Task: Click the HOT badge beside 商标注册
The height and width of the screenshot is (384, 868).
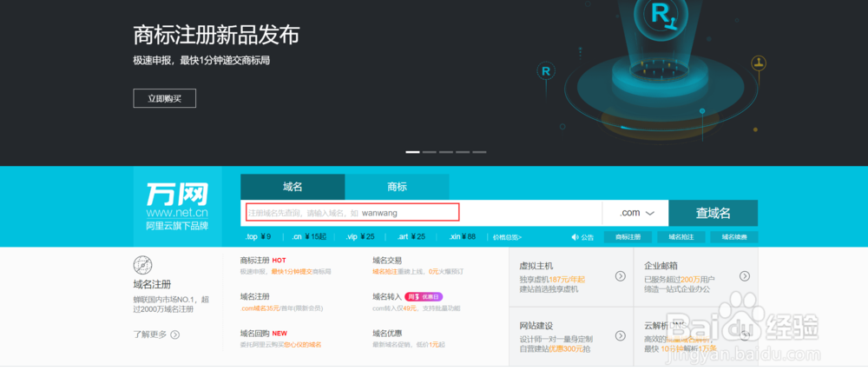Action: click(x=279, y=260)
